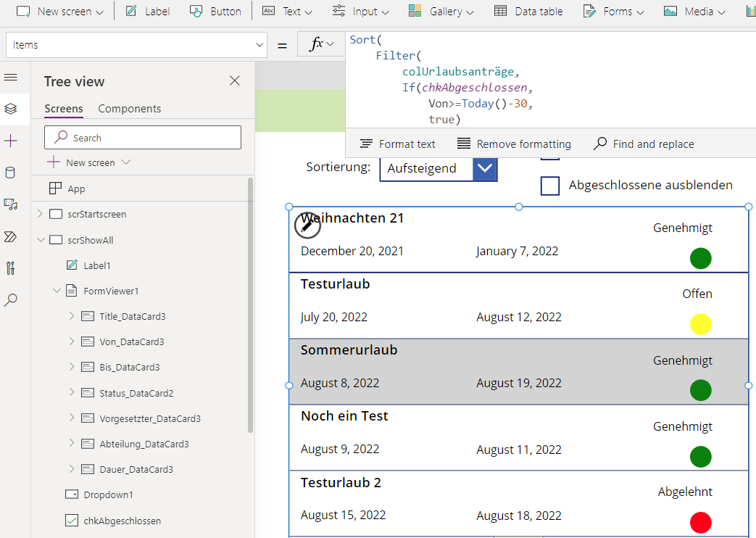Image resolution: width=756 pixels, height=538 pixels.
Task: Open the Text dropdown menu
Action: point(287,11)
